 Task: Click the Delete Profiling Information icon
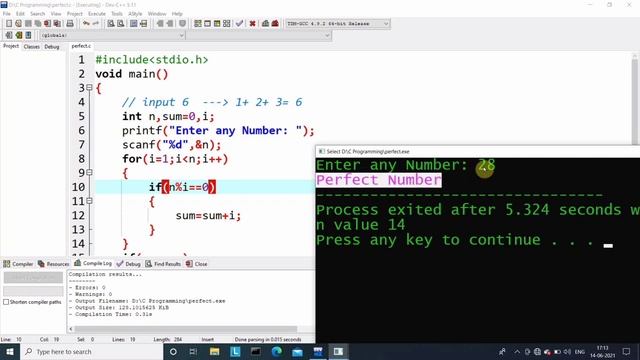click(275, 24)
